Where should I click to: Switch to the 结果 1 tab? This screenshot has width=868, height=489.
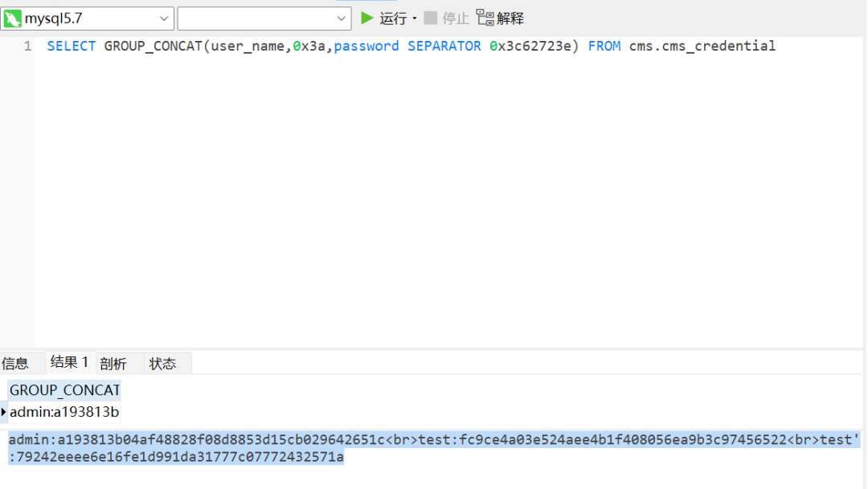pos(70,362)
